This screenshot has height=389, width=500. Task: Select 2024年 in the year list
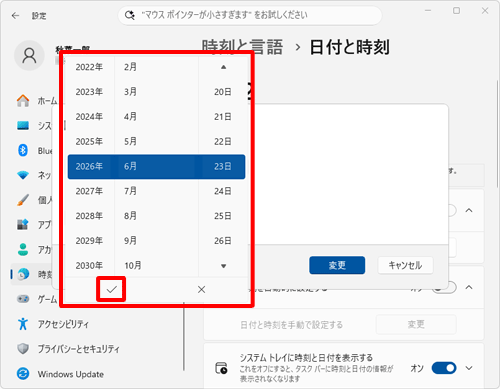[89, 117]
